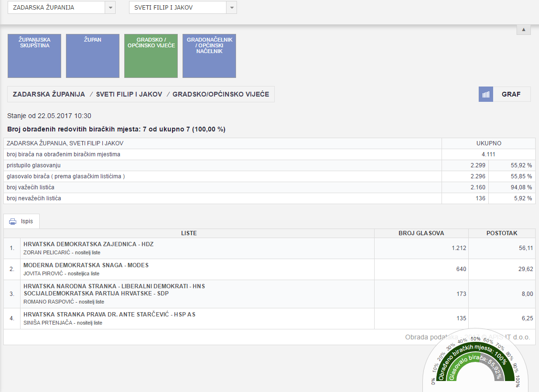Click MODERNA DEMOKRATSKA SNAGA - MODES list name
The height and width of the screenshot is (392, 539).
click(x=86, y=265)
